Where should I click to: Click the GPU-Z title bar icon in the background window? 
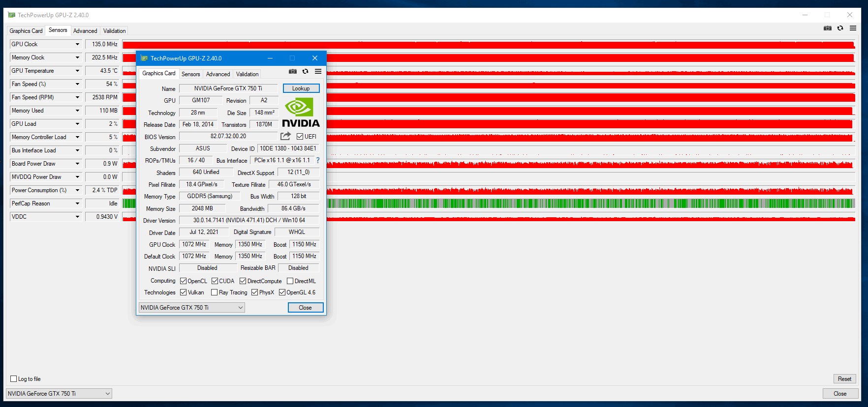tap(12, 15)
